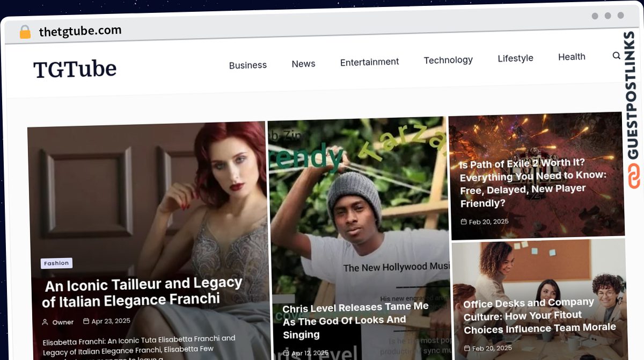The width and height of the screenshot is (644, 360).
Task: Read the Chris Level Releases Tame Me post
Action: coord(355,320)
